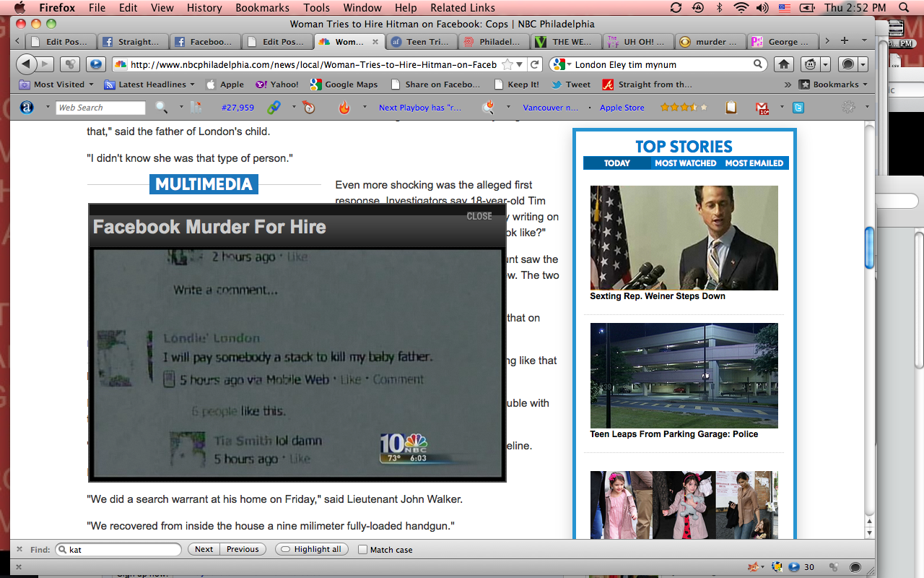Viewport: 924px width, 578px height.
Task: Expand the Bookmarks menu on bookmarks bar
Action: click(834, 85)
